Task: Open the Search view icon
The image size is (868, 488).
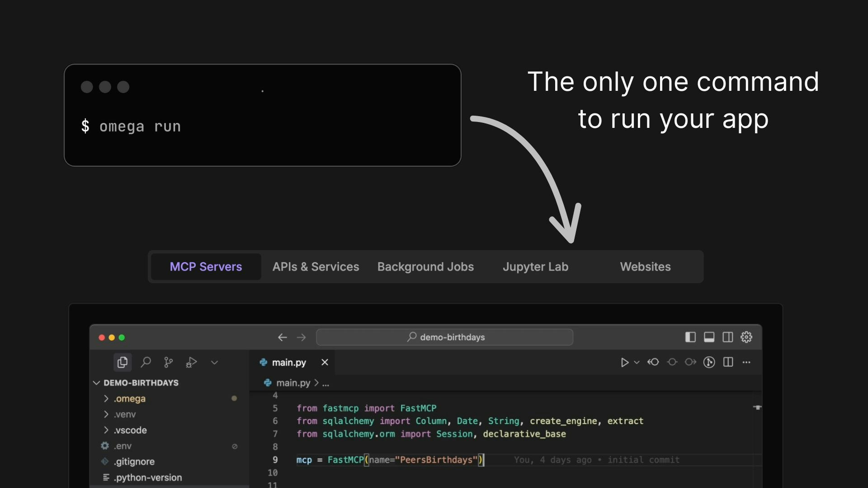Action: (x=146, y=362)
